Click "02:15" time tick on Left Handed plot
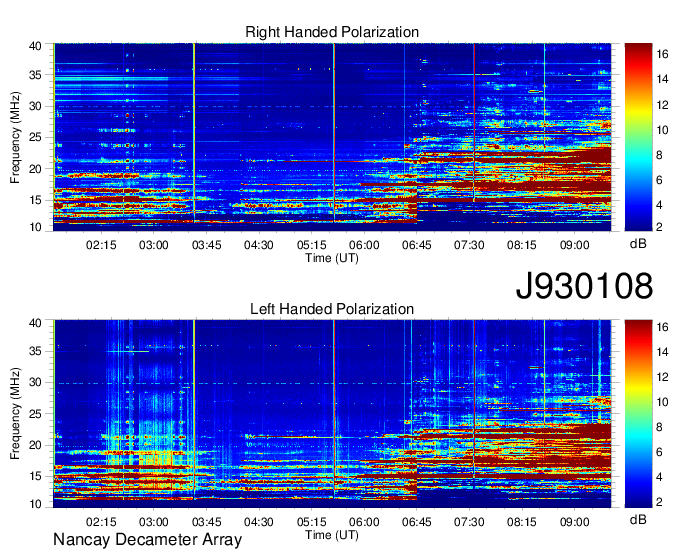680x552 pixels. pyautogui.click(x=101, y=522)
